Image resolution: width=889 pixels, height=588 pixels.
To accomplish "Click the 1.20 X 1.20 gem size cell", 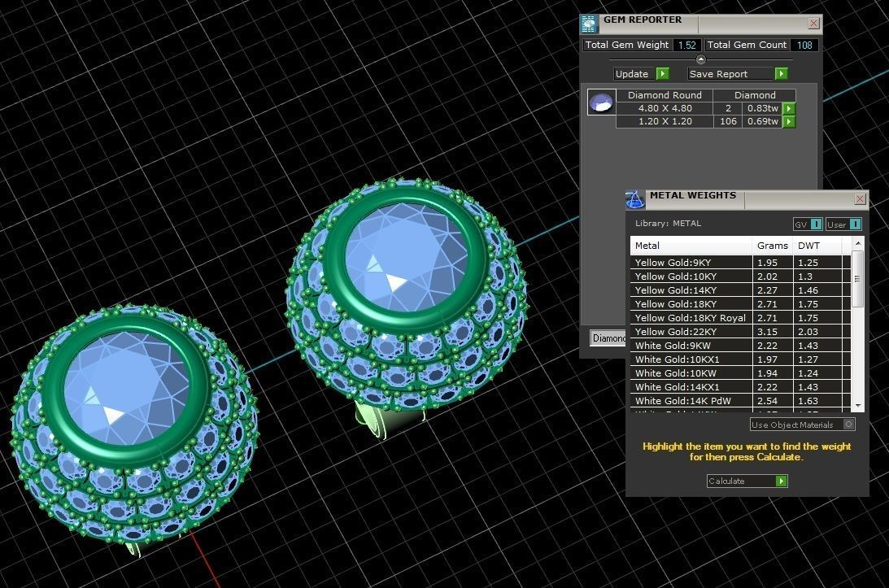I will coord(665,121).
